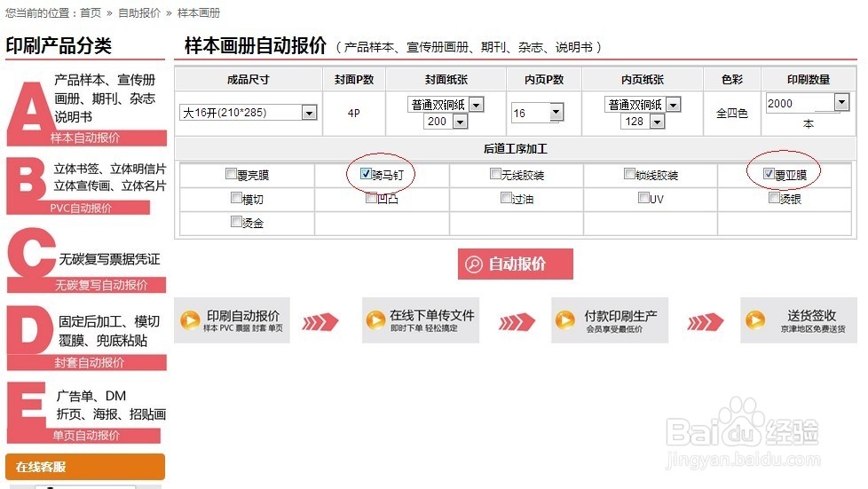Click play icon on 在线下单传文件 step
The height and width of the screenshot is (489, 868).
(375, 320)
